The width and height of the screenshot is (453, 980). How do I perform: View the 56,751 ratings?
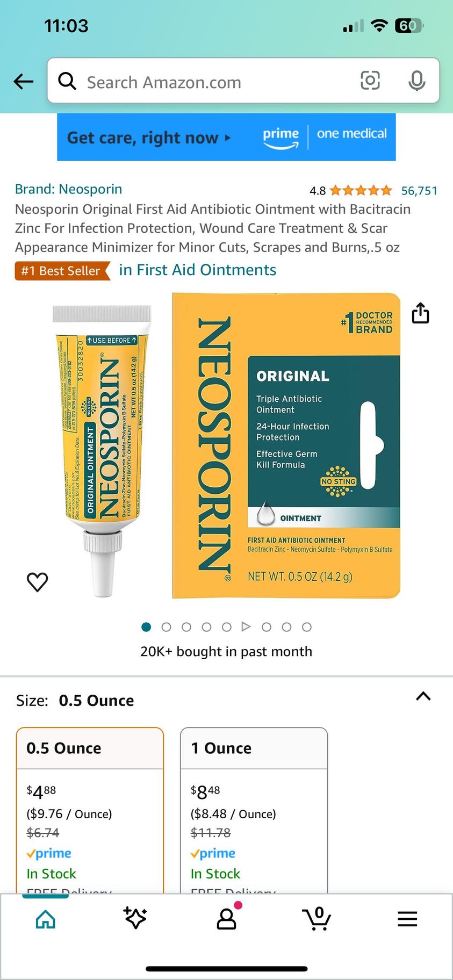coord(419,191)
